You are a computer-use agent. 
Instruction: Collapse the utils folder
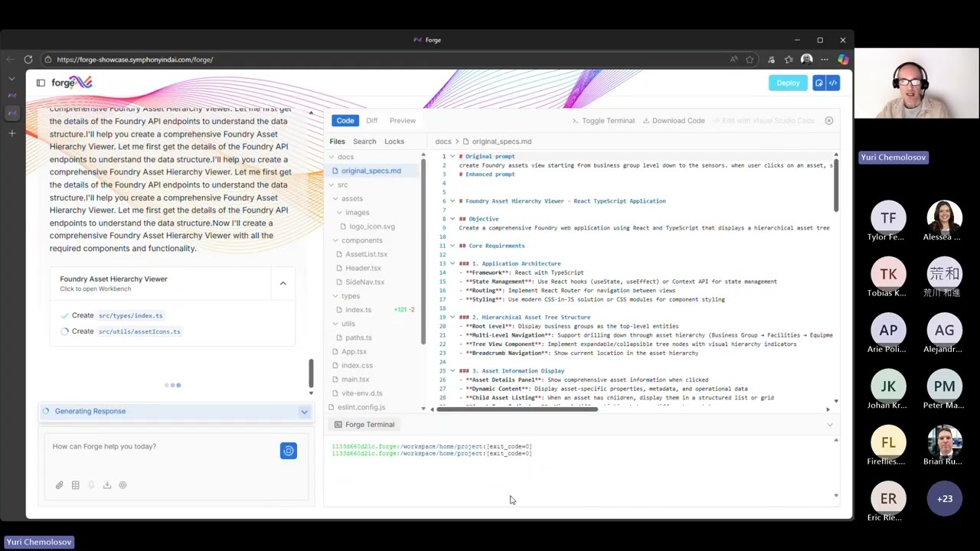click(x=335, y=324)
